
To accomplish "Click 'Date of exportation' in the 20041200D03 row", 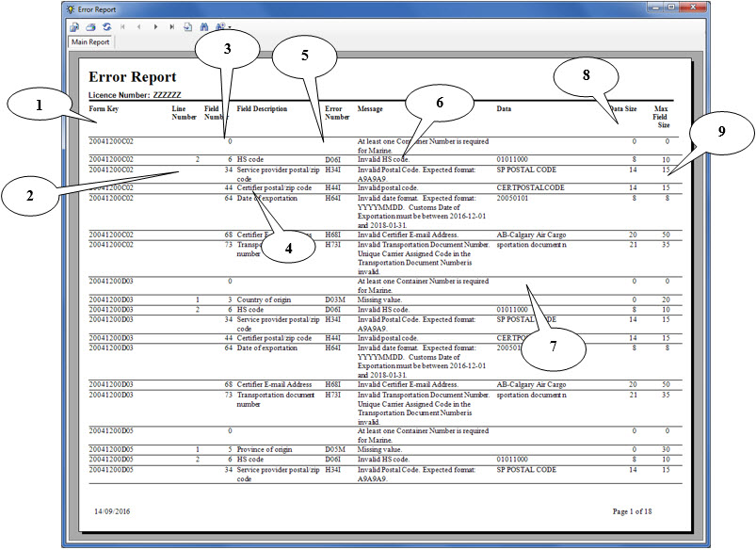I will pyautogui.click(x=267, y=348).
